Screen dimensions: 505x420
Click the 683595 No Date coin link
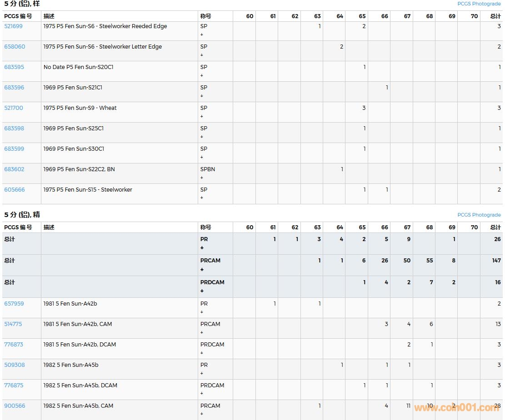pos(14,67)
